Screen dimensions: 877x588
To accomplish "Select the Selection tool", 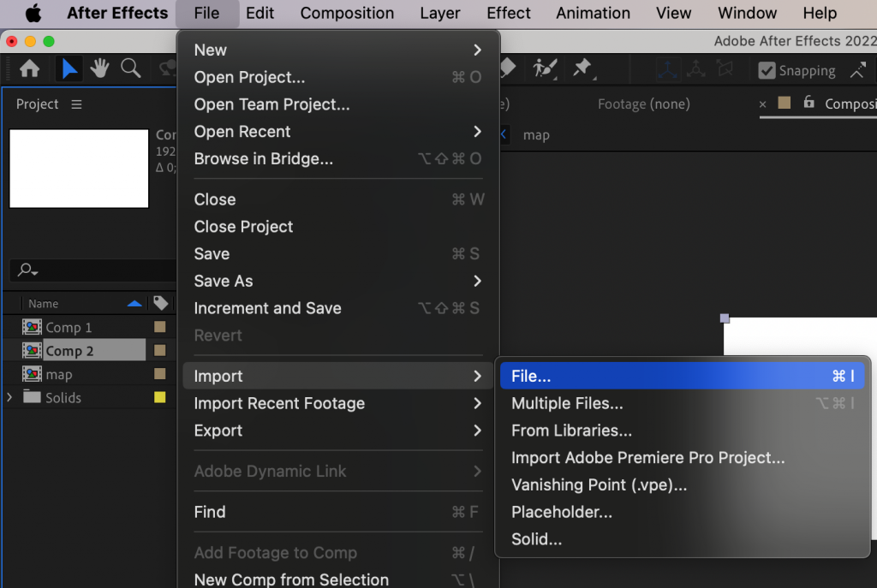I will pos(69,68).
